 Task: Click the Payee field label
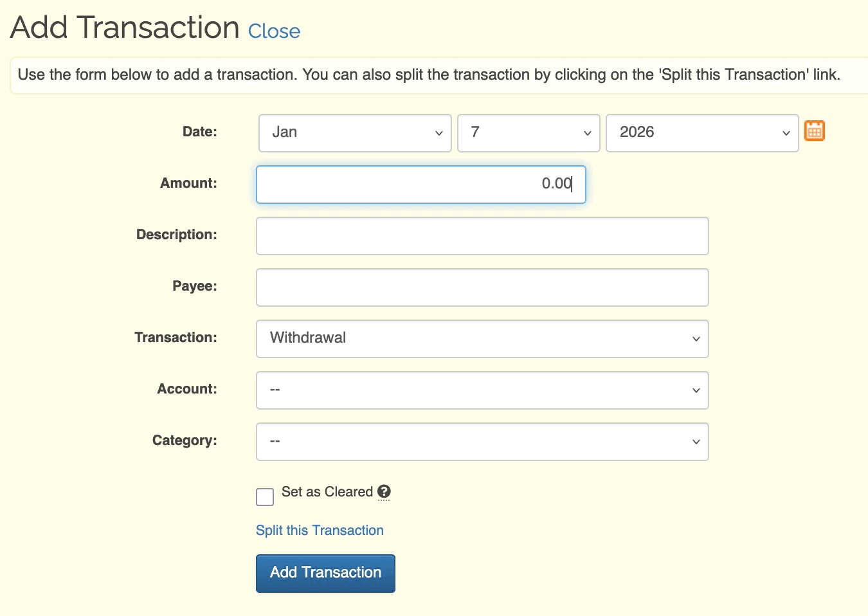click(x=194, y=286)
